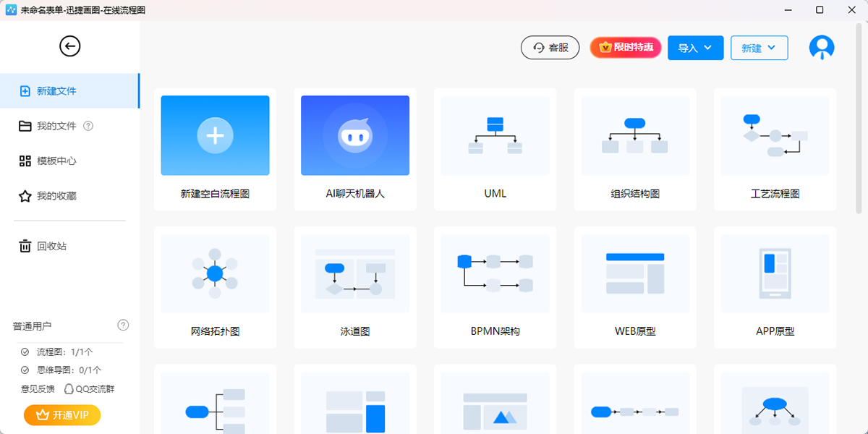Open the 新建文件 sidebar tab

[x=69, y=91]
